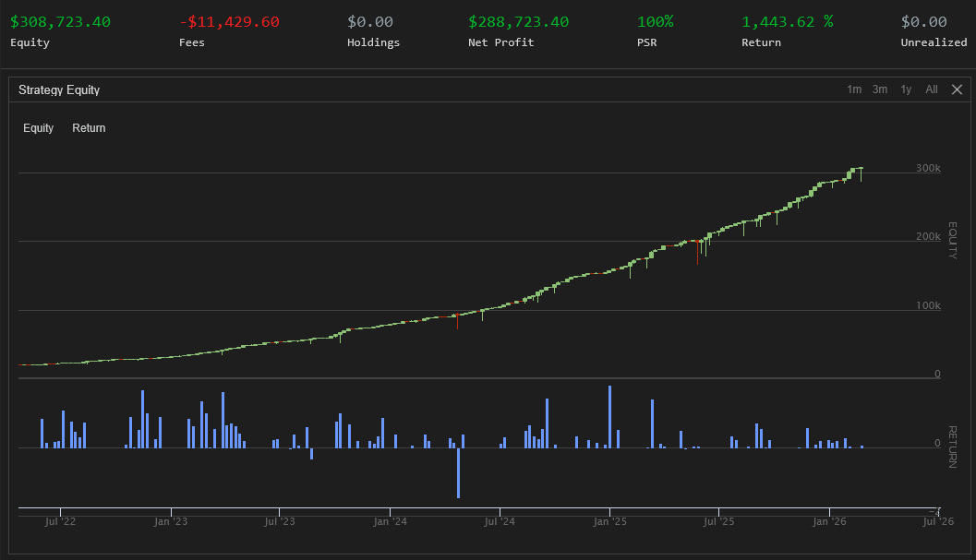Set chart range to 3m
This screenshot has width=976, height=560.
pos(880,89)
